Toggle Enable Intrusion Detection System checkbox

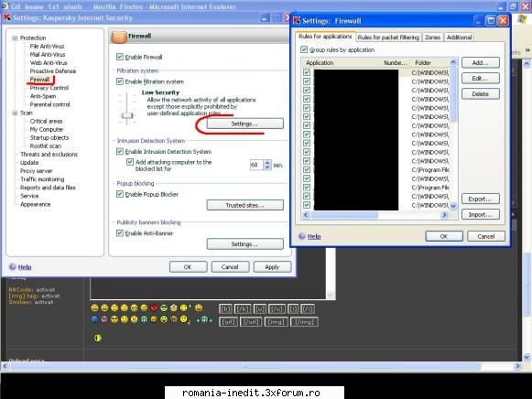click(x=120, y=151)
